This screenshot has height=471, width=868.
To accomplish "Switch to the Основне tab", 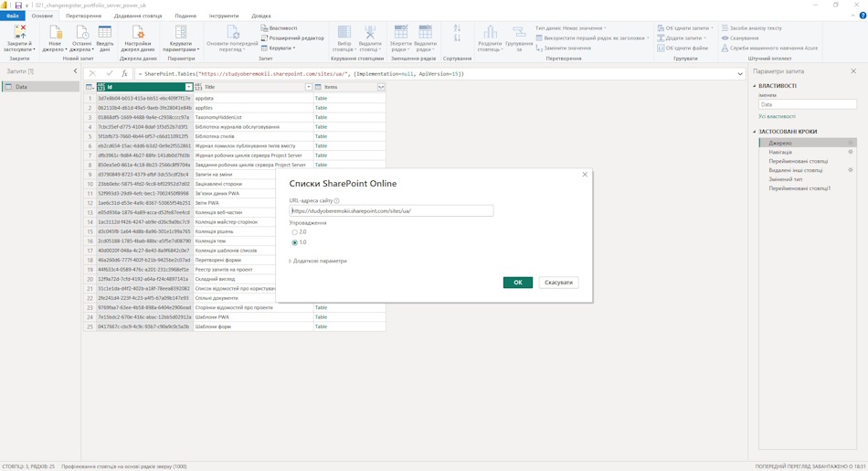I will coord(42,16).
